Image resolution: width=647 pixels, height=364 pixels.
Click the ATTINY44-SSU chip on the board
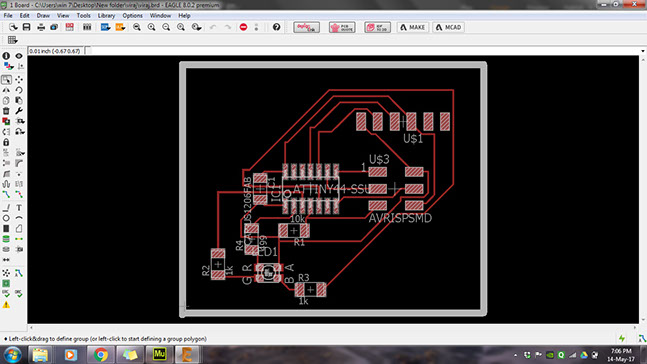pyautogui.click(x=311, y=189)
